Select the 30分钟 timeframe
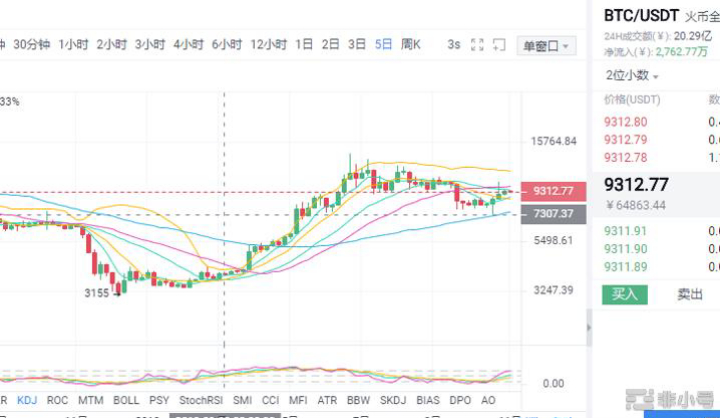 click(31, 45)
